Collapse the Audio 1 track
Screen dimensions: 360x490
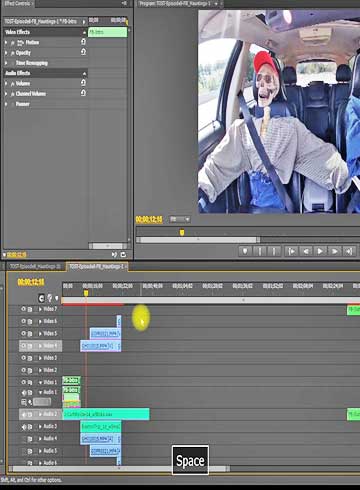[40, 393]
